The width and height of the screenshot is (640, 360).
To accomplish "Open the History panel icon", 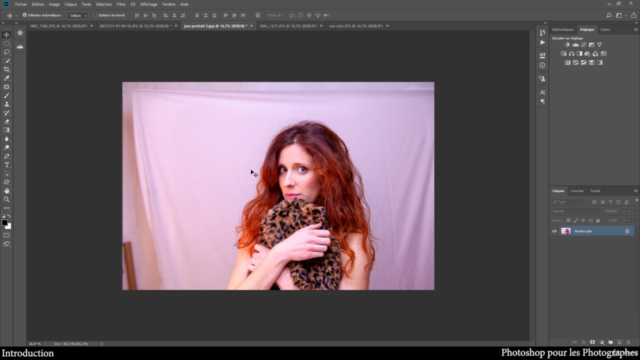I will 542,33.
